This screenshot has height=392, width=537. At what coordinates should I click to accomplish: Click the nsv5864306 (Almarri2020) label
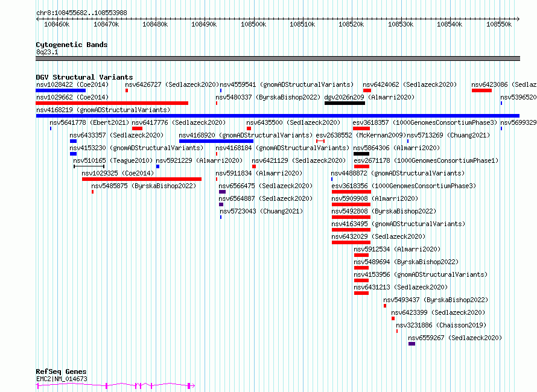[396, 148]
